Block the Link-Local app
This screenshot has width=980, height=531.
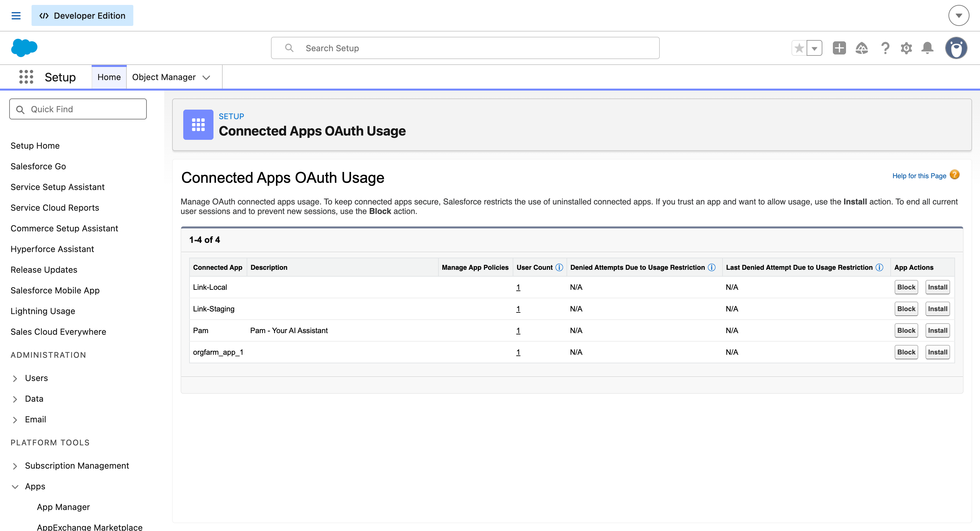click(906, 287)
